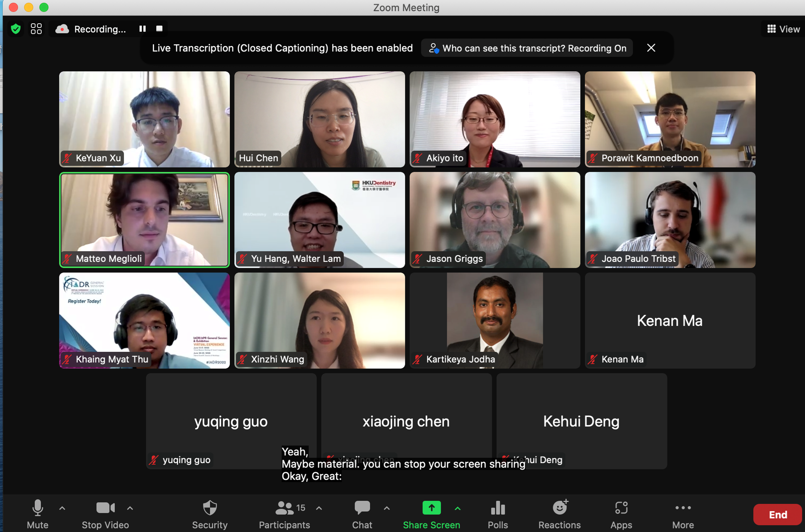Expand share screen options green arrow

pos(458,508)
